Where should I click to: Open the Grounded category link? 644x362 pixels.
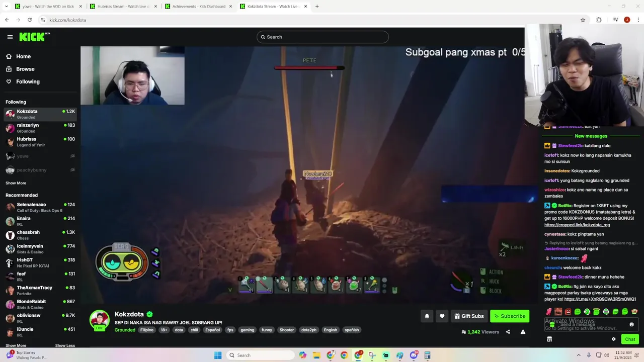tap(125, 330)
